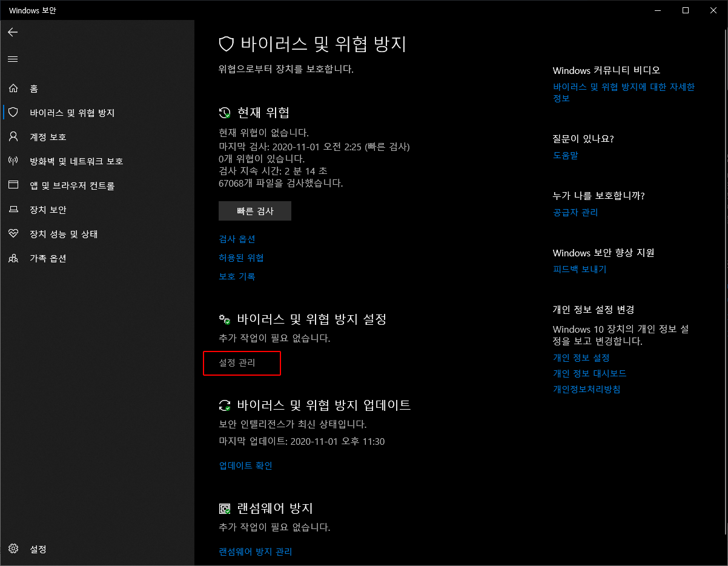The height and width of the screenshot is (566, 728).
Task: Minimize the Windows 보안 window
Action: point(658,10)
